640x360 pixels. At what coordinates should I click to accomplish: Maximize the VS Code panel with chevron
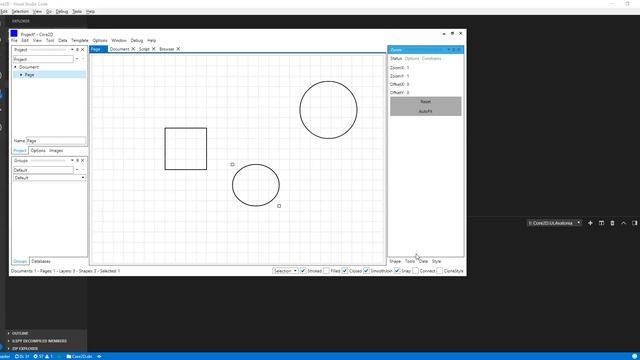(623, 223)
